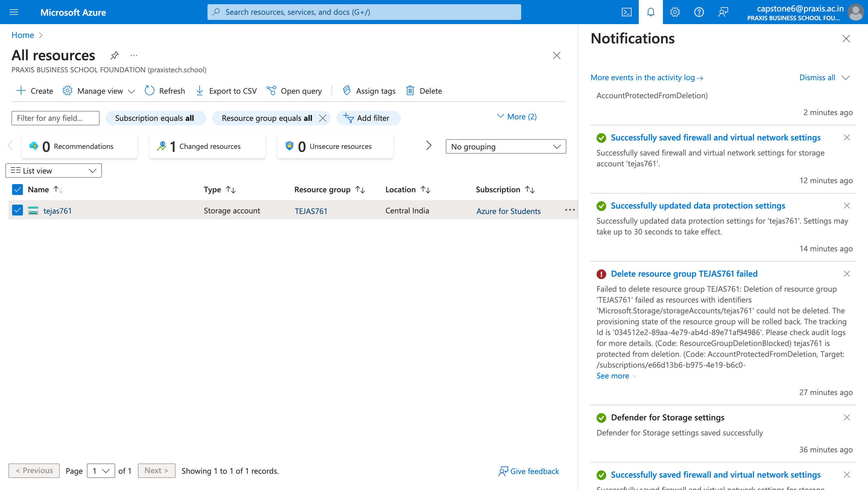Click Open query icon

coord(272,90)
